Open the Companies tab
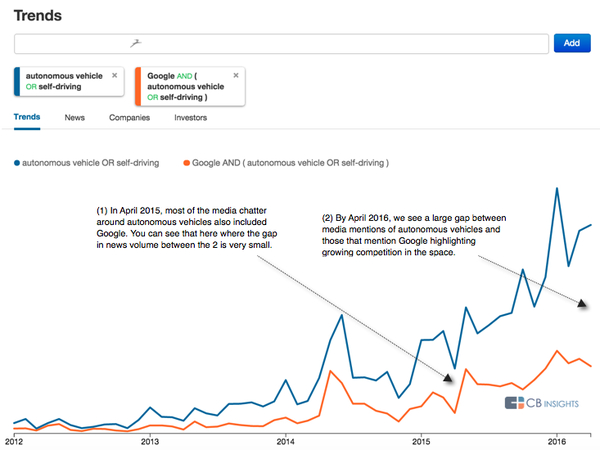This screenshot has width=600, height=450. point(129,117)
